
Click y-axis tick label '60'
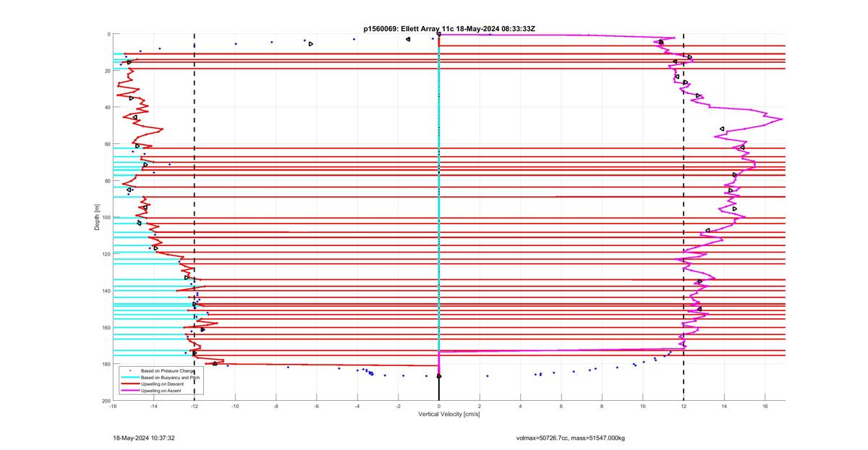(x=107, y=144)
